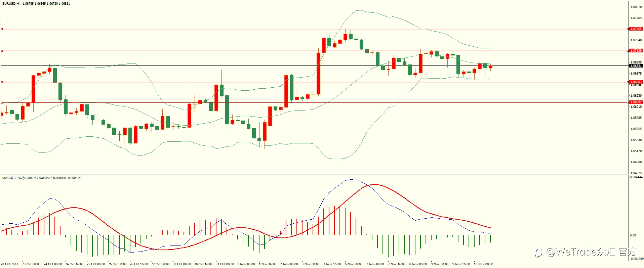Click the 1.04675 price axis label
Image resolution: width=644 pixels, height=268 pixels.
pyautogui.click(x=636, y=173)
